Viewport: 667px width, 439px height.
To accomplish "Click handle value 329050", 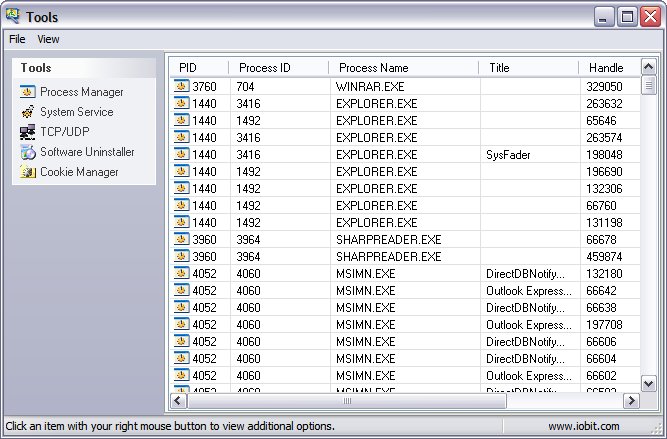I will (604, 86).
